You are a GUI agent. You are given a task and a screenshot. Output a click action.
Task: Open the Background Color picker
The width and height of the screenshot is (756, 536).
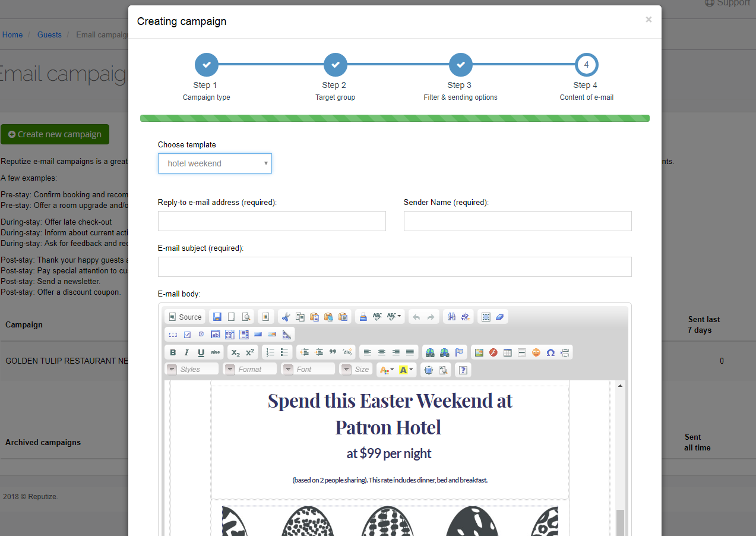click(x=406, y=370)
